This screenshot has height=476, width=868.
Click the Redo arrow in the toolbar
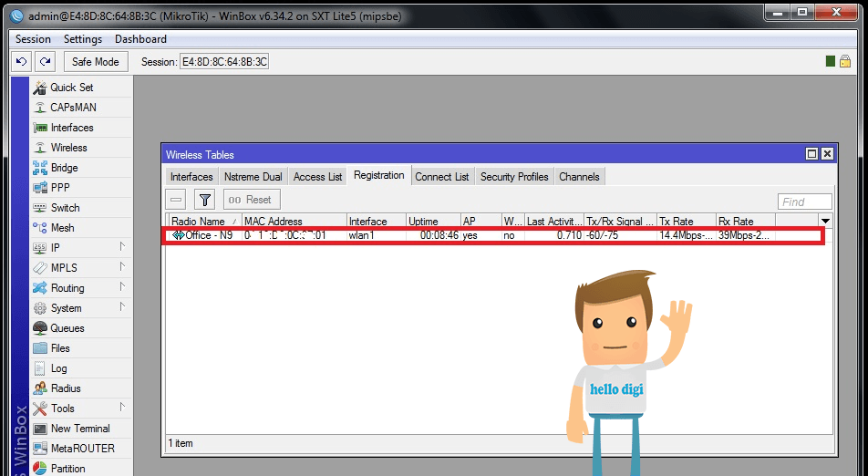point(46,61)
